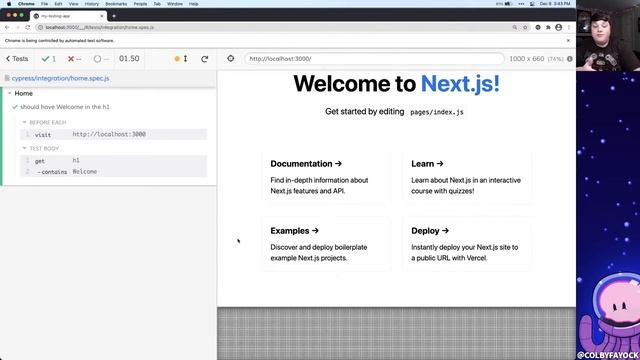Click pages/index.js code text

[x=437, y=112]
